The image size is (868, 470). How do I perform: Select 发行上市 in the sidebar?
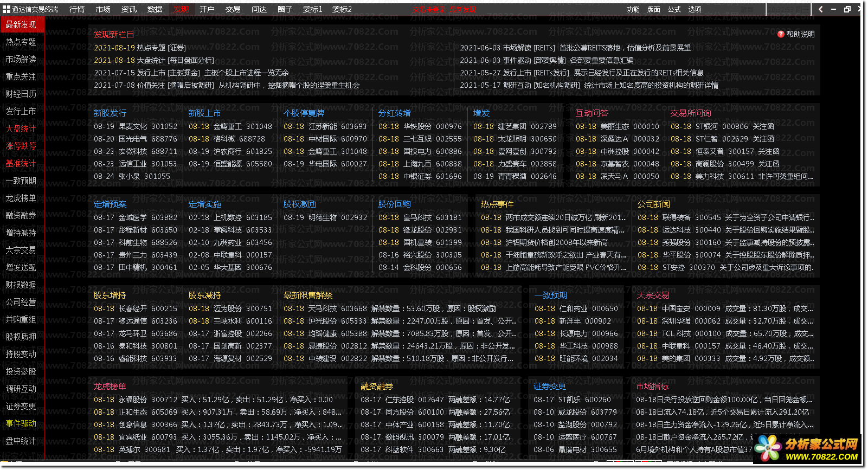point(21,111)
